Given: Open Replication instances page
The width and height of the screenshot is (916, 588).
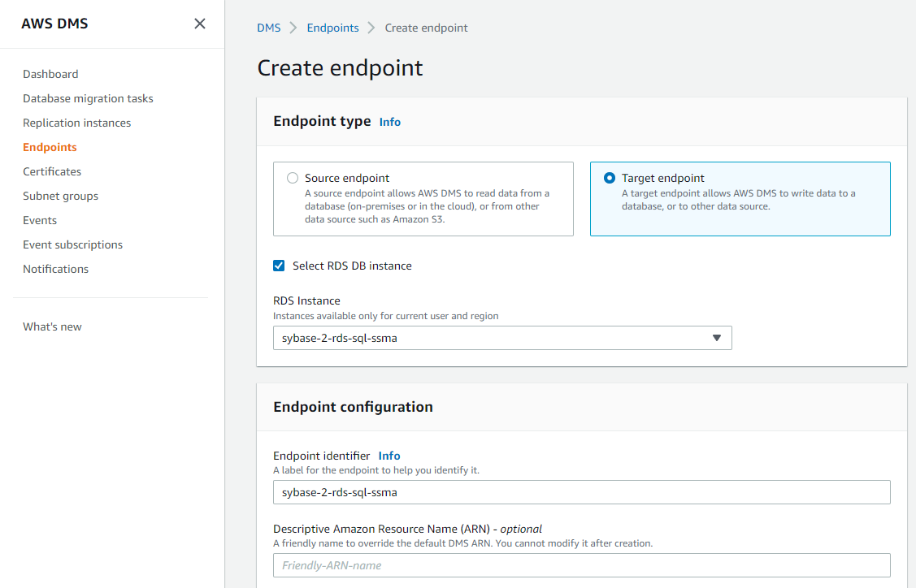Looking at the screenshot, I should point(76,123).
